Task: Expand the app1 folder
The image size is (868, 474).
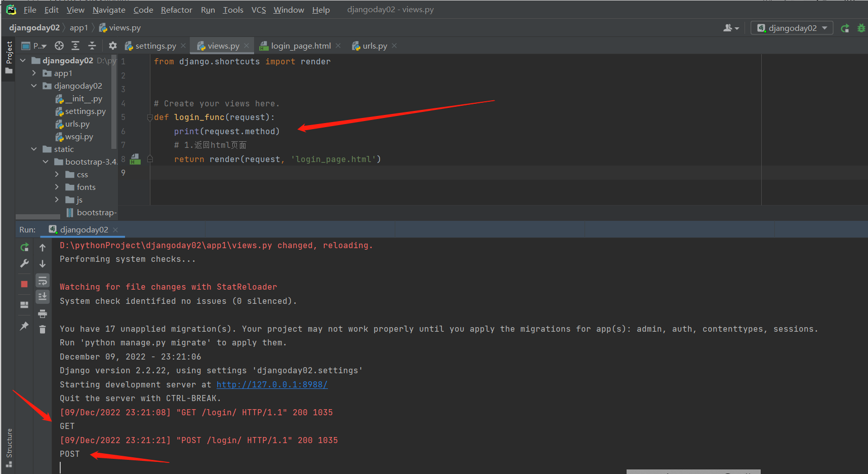Action: click(34, 73)
